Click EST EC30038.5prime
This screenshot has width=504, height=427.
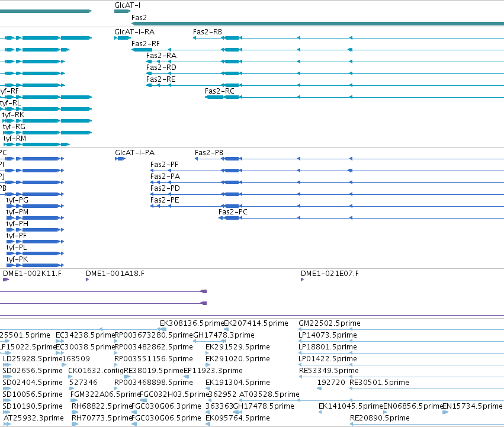(85, 347)
